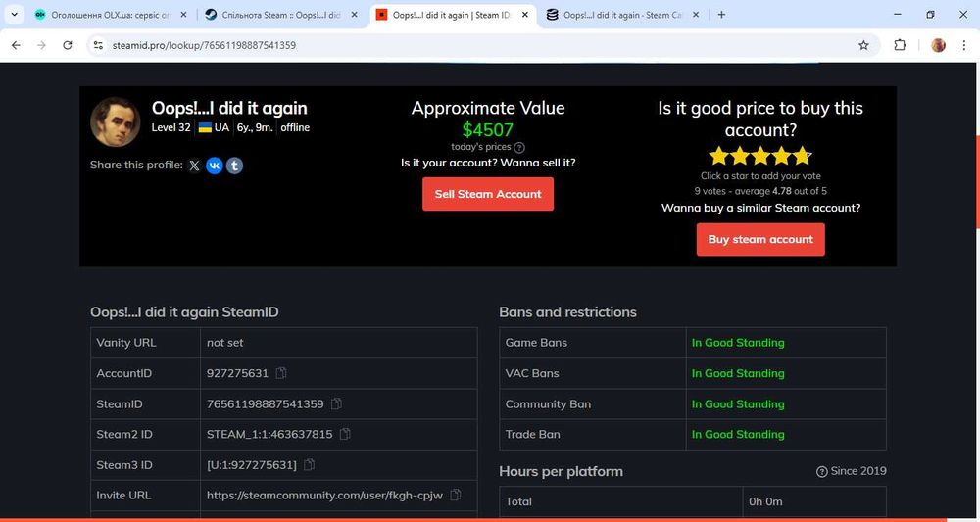The width and height of the screenshot is (980, 522).
Task: Click the profile avatar picture
Action: tap(116, 121)
